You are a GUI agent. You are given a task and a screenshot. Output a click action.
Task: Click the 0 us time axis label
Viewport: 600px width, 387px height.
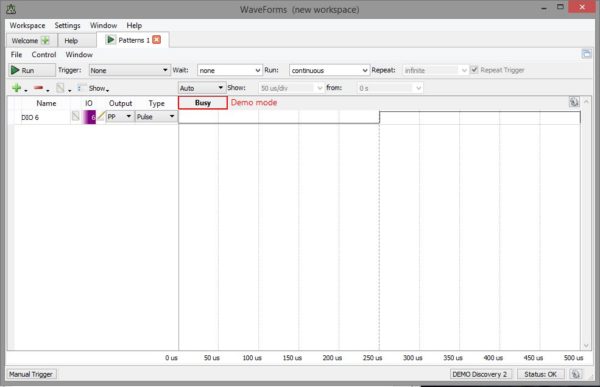[171, 358]
